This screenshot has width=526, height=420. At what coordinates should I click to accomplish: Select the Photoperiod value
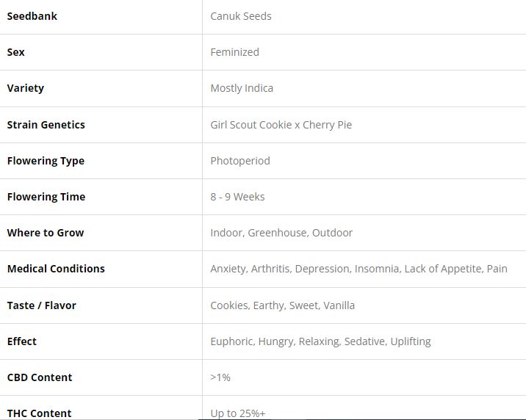pos(240,161)
